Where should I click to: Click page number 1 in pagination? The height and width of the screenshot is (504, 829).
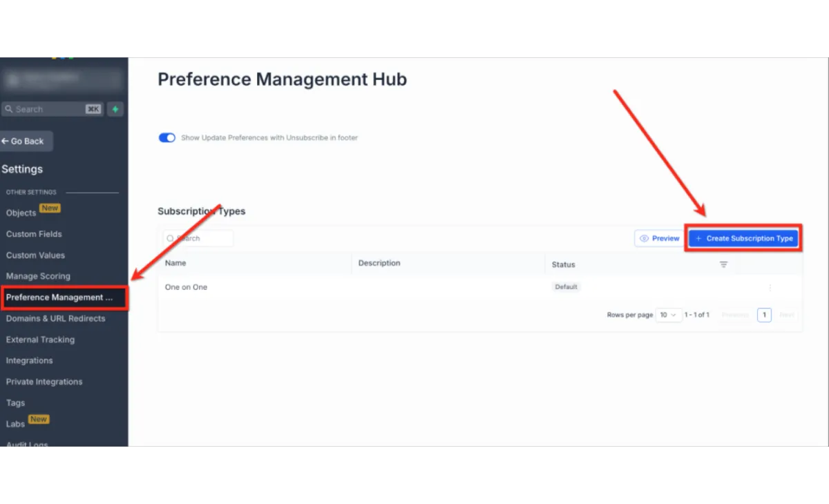764,315
